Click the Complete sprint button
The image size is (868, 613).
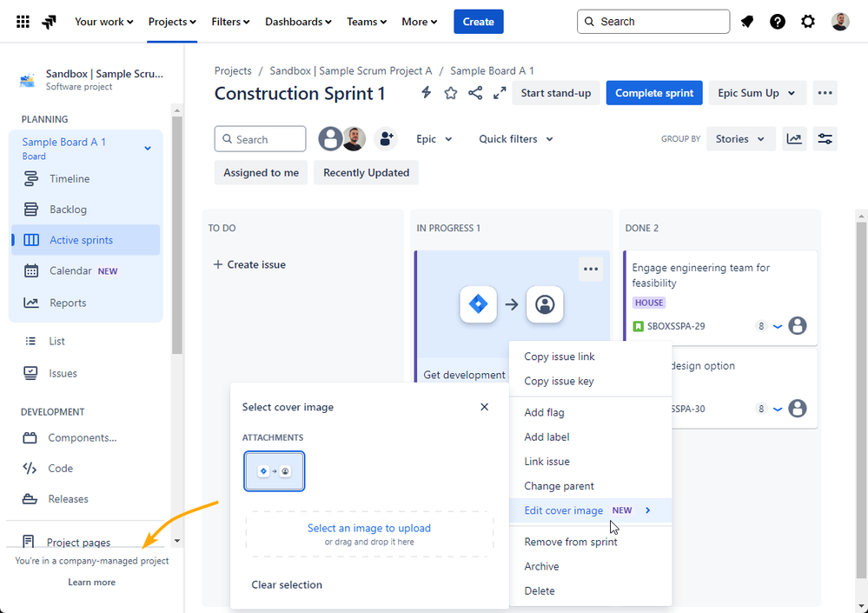point(654,93)
